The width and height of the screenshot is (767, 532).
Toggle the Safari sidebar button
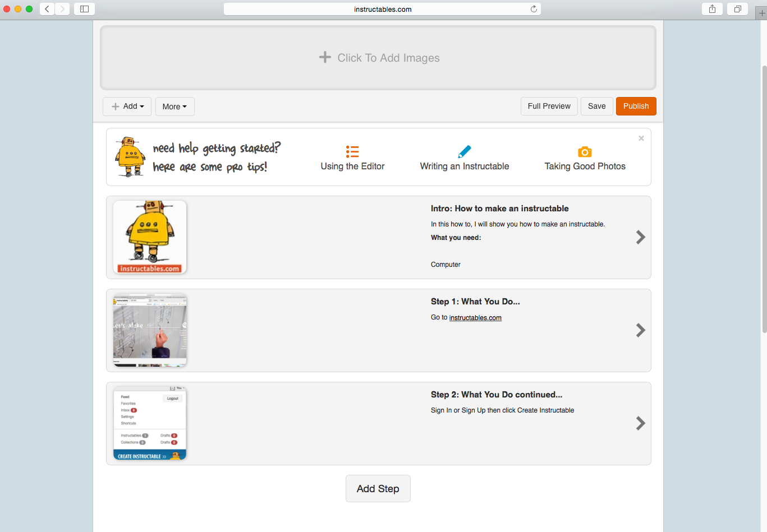[x=84, y=9]
